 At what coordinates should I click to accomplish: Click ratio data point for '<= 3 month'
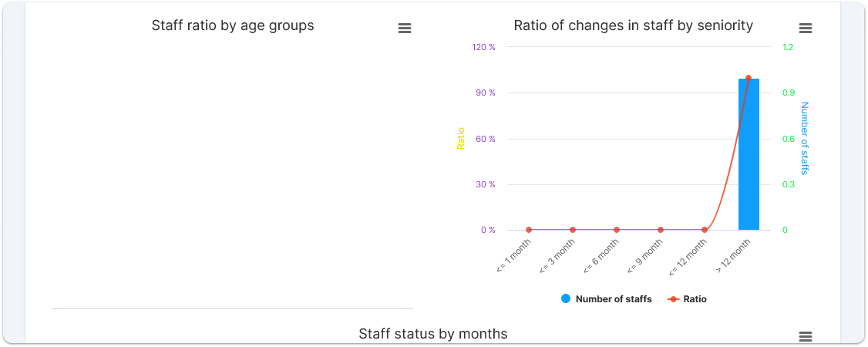point(573,230)
